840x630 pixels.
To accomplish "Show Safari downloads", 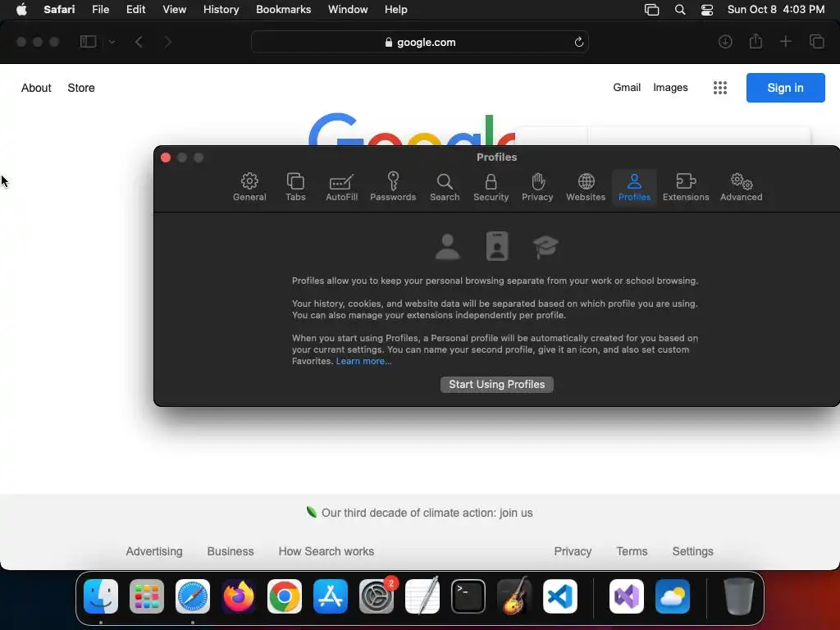I will (x=725, y=42).
